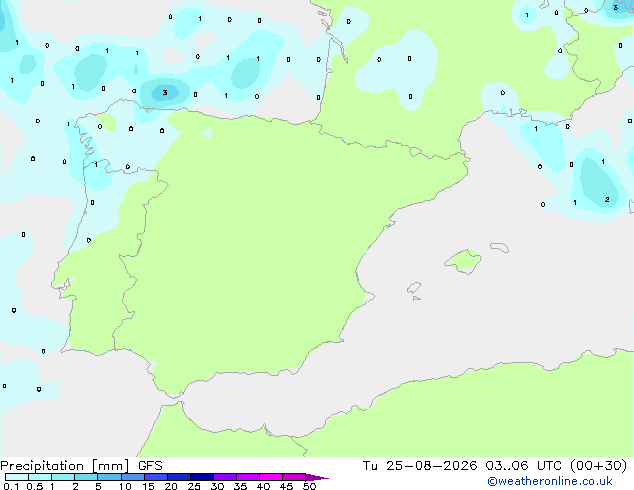Click the '2' precipitation value near Corsica
The image size is (634, 490).
coord(607,199)
